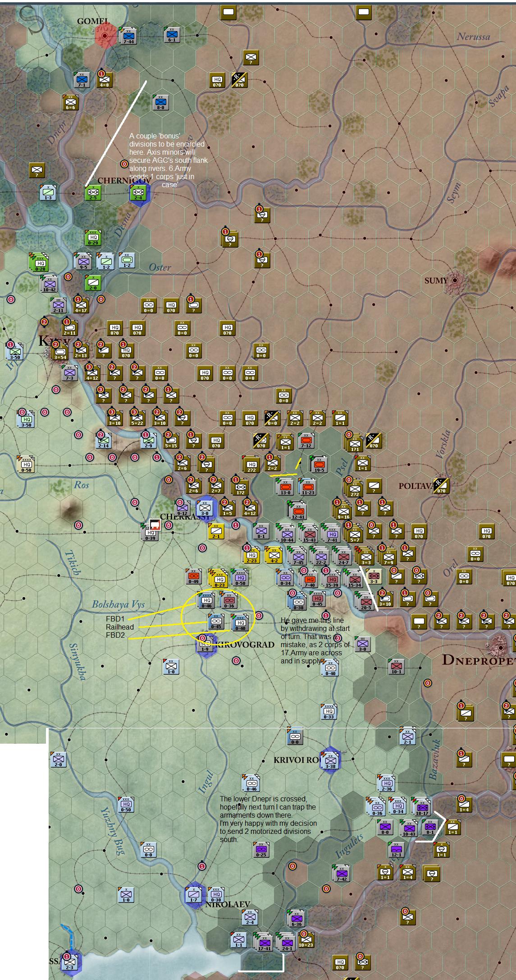The image size is (516, 980).
Task: Click the red 7-12 panzer counter
Action: coord(306,441)
